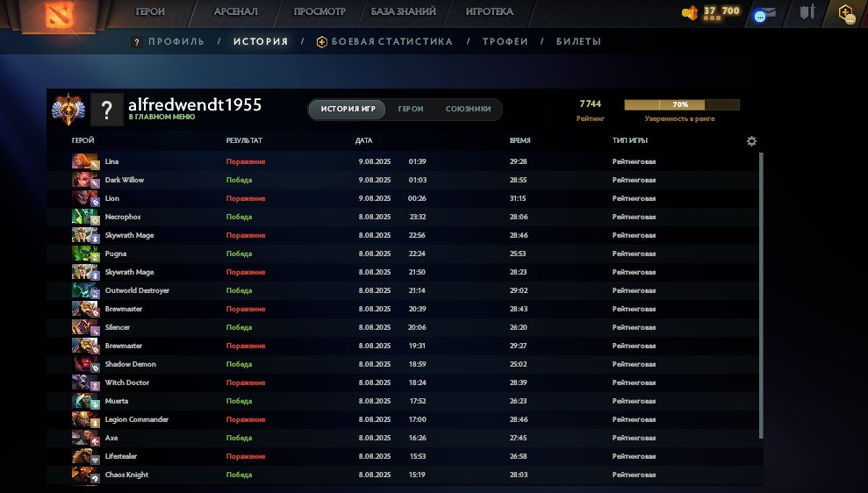Open the Герои top menu
Image resolution: width=868 pixels, height=493 pixels.
tap(150, 11)
